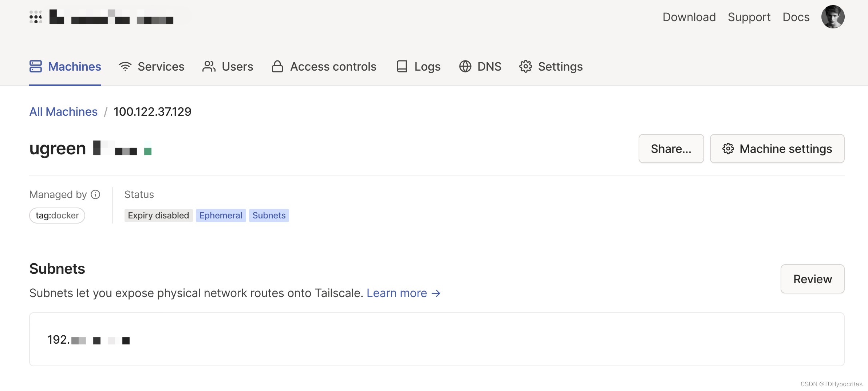Click the Subnets status badge

point(269,216)
